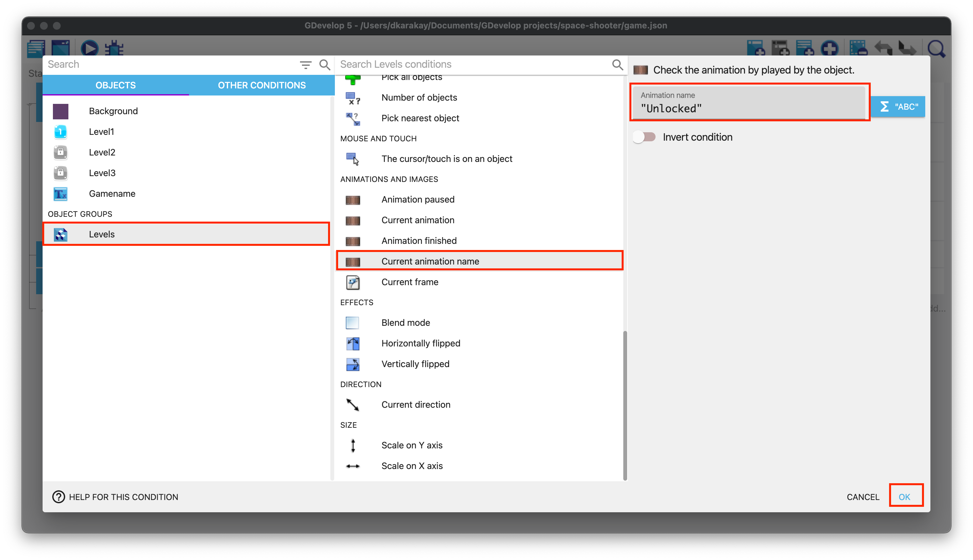The height and width of the screenshot is (560, 973).
Task: Click the Levels group icon
Action: [60, 234]
